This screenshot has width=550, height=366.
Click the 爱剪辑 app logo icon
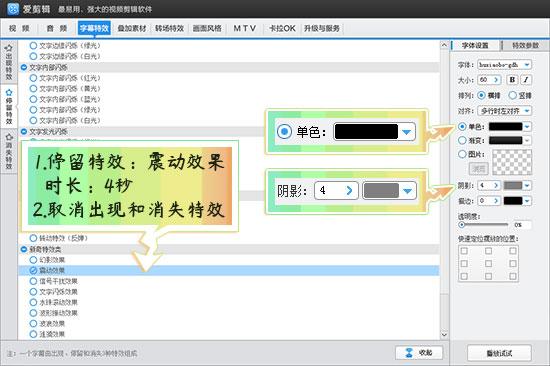13,9
